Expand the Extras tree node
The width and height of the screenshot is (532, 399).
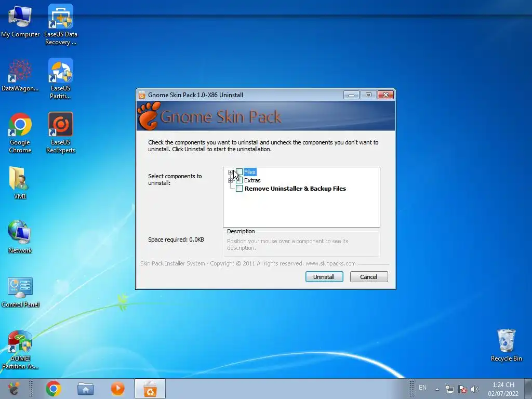pos(230,180)
